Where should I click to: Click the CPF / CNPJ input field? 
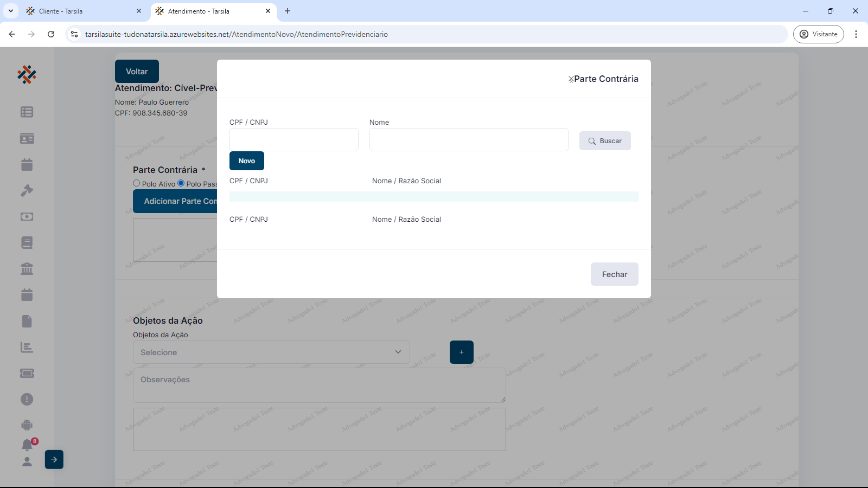[293, 140]
